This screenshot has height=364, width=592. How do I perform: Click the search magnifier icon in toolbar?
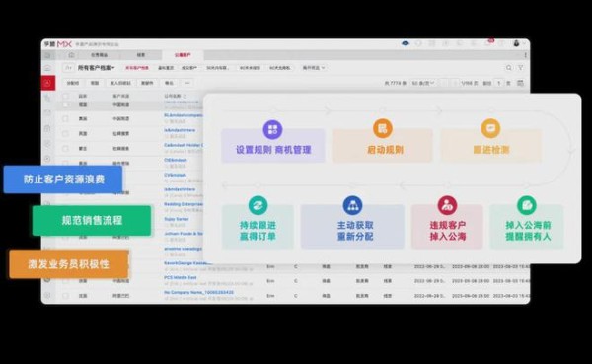pyautogui.click(x=508, y=68)
